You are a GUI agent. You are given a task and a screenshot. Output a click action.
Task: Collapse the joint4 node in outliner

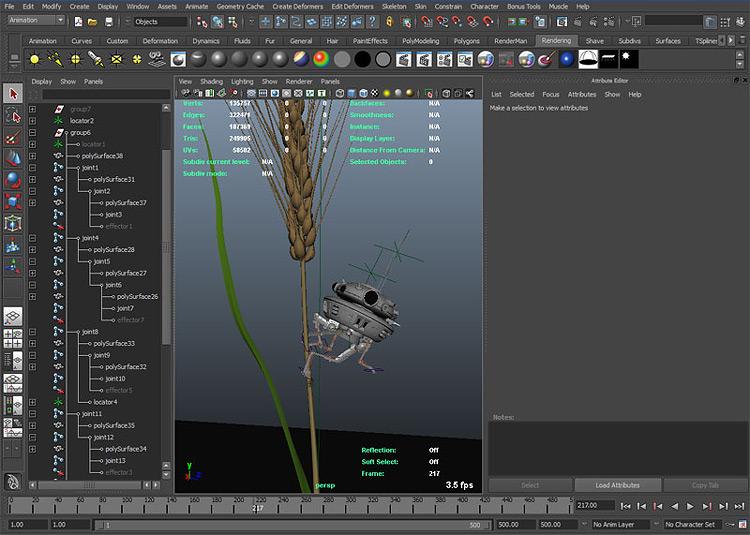(x=33, y=238)
